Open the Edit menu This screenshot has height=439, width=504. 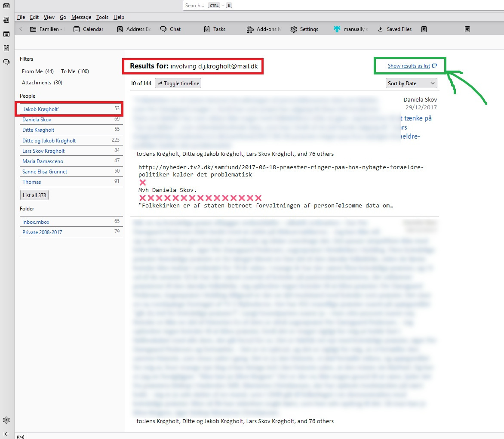point(34,17)
